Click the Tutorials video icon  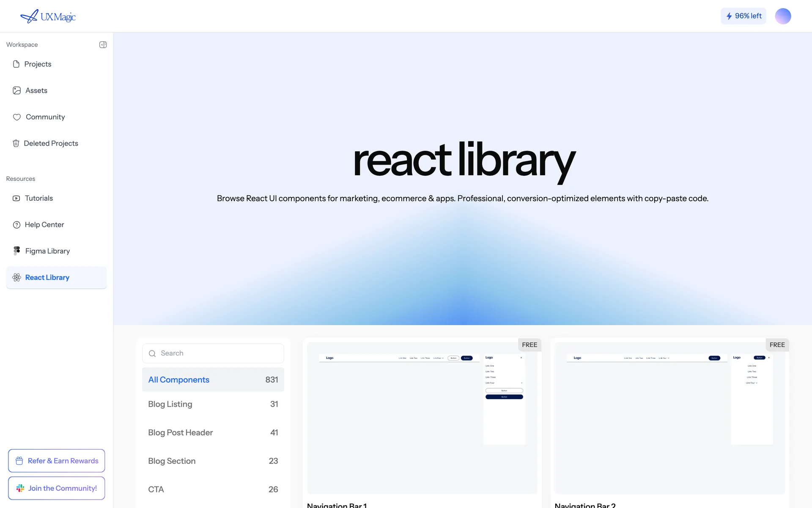(16, 198)
